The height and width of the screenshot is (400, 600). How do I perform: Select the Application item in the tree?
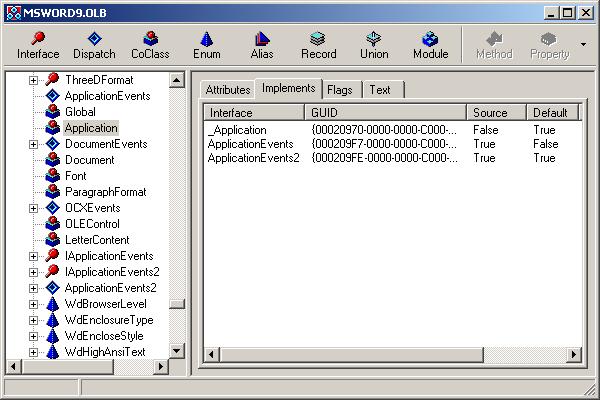[x=91, y=128]
